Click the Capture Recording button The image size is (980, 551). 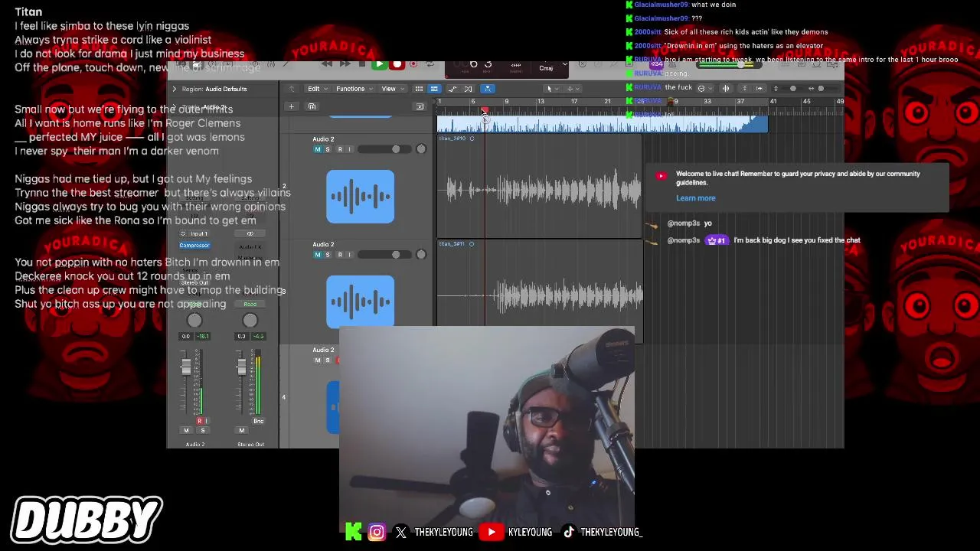pos(414,64)
